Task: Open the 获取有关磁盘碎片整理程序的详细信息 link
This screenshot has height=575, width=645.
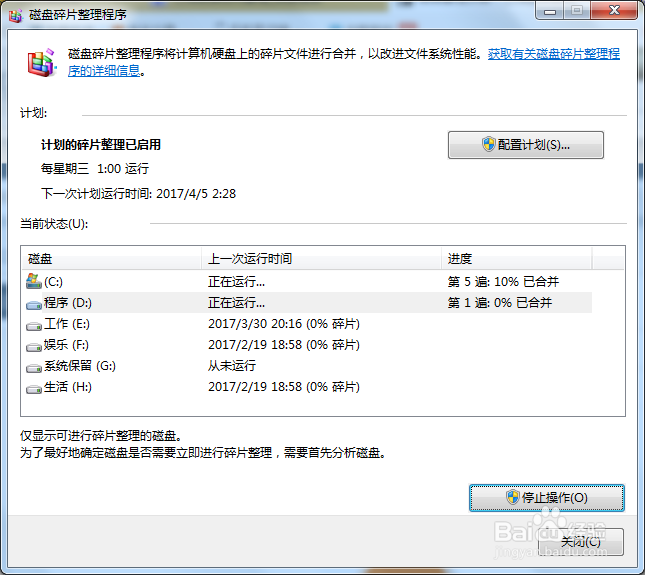Action: (x=554, y=54)
